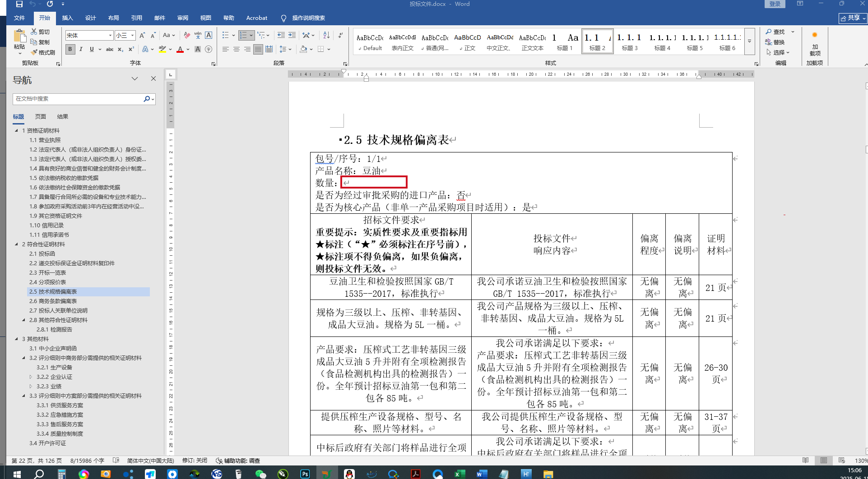Save the document from quick access toolbar
The width and height of the screenshot is (868, 479).
click(19, 4)
